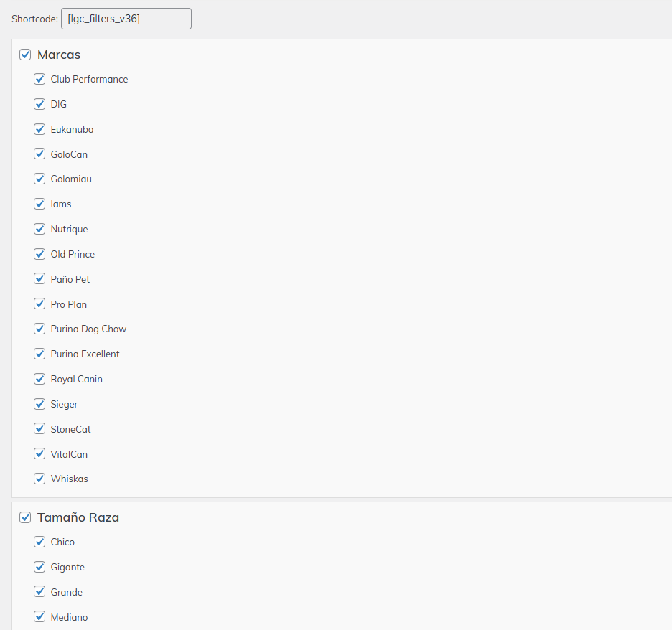This screenshot has height=630, width=672.
Task: Disable the GoloCan checkbox
Action: 39,154
